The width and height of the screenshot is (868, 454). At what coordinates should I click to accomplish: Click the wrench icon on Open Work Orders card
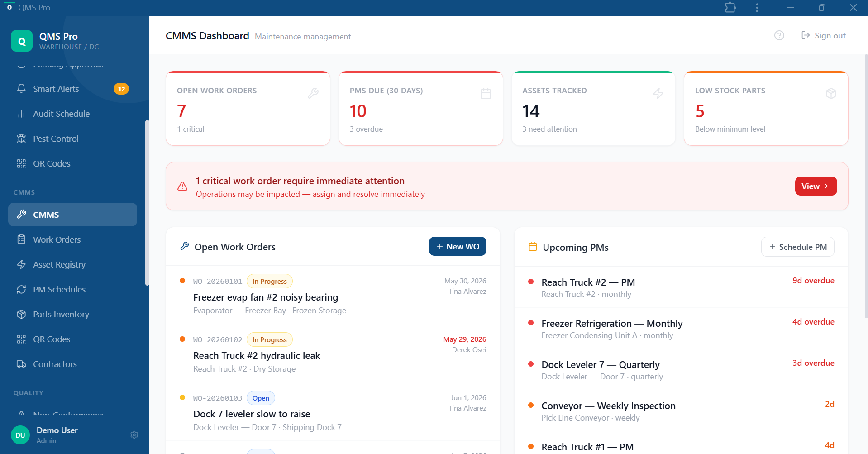click(313, 93)
